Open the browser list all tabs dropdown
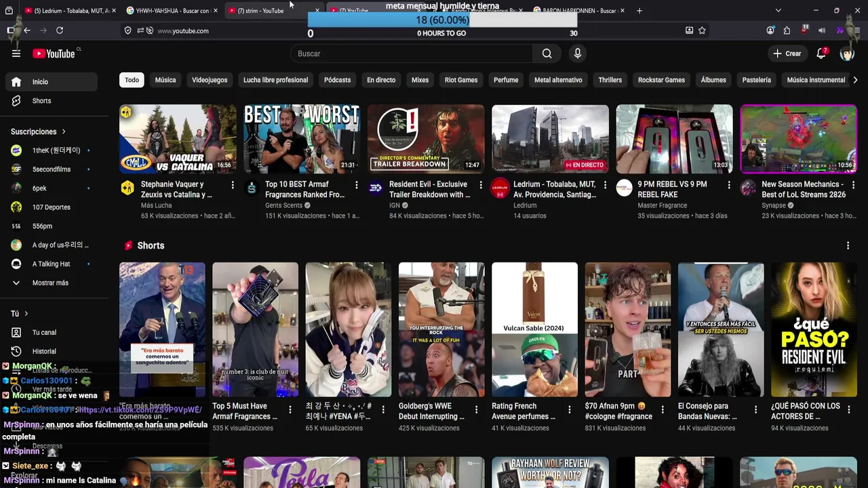 tap(778, 11)
